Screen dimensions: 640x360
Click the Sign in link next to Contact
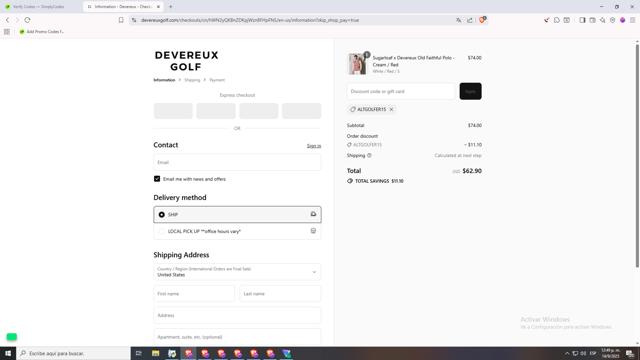(314, 146)
